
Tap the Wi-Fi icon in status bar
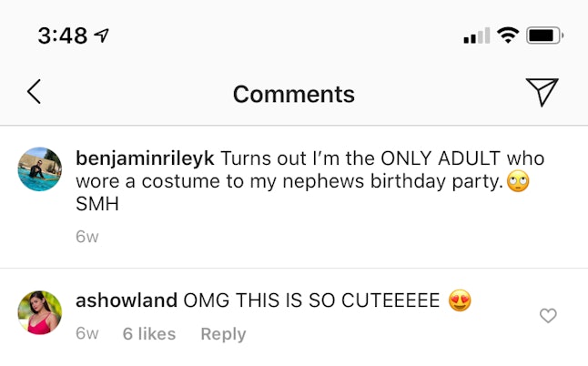pyautogui.click(x=508, y=36)
